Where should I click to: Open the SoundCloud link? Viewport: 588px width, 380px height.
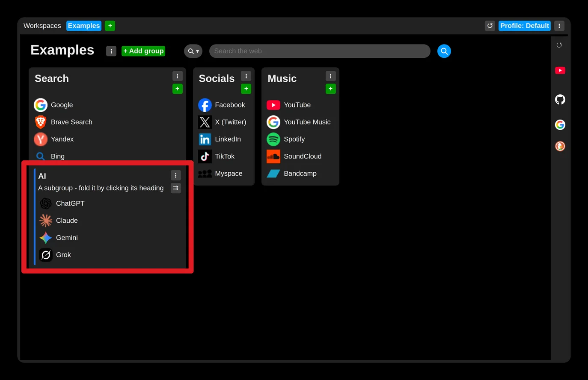[x=303, y=156]
